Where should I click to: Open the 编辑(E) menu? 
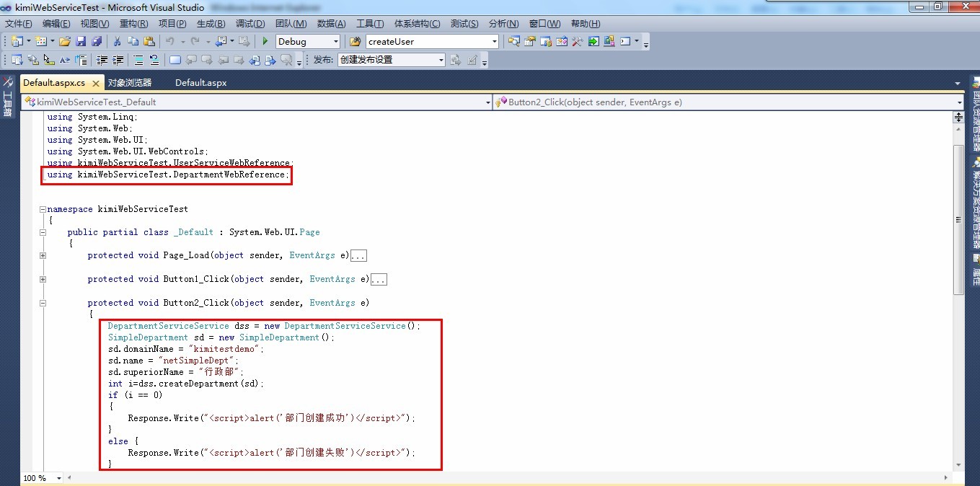tap(56, 24)
